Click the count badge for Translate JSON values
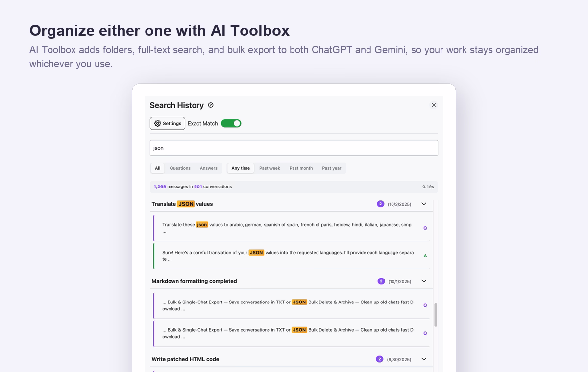 click(381, 204)
